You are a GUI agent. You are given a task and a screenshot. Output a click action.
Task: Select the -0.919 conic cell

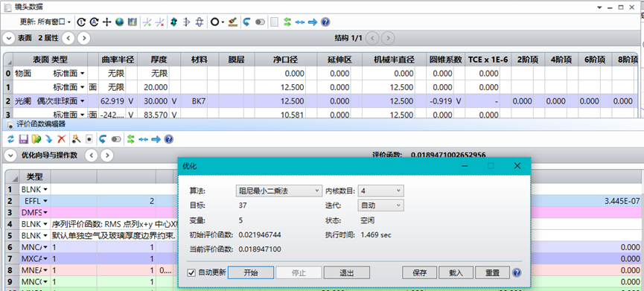tap(439, 101)
